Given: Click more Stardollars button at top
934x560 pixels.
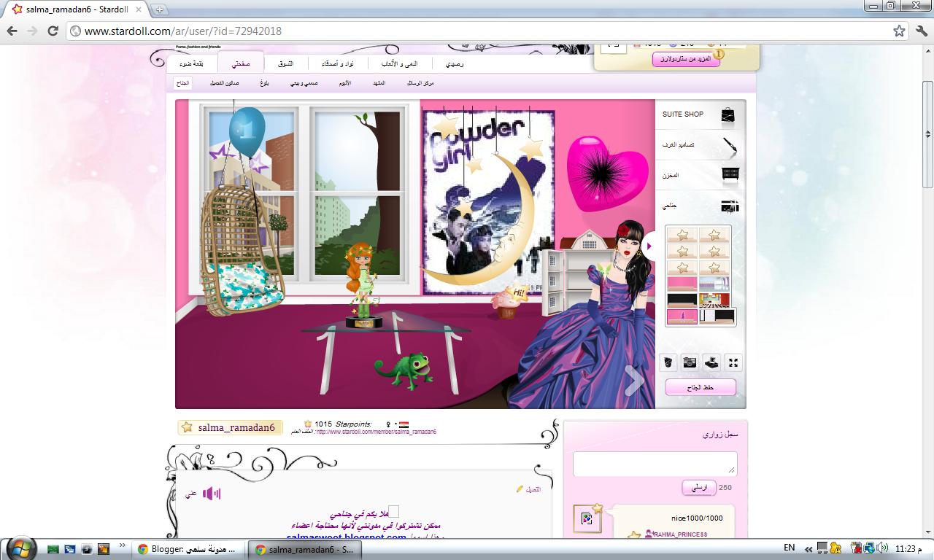Looking at the screenshot, I should [x=686, y=58].
